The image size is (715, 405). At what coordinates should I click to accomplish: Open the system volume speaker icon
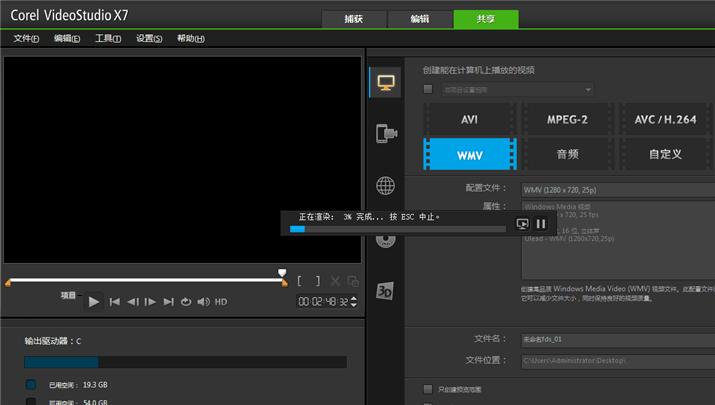point(203,302)
